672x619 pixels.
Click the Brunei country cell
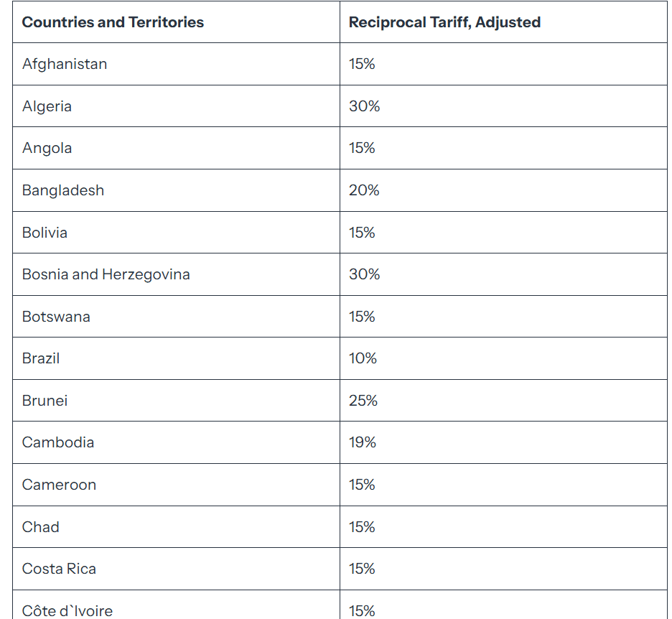tap(45, 401)
